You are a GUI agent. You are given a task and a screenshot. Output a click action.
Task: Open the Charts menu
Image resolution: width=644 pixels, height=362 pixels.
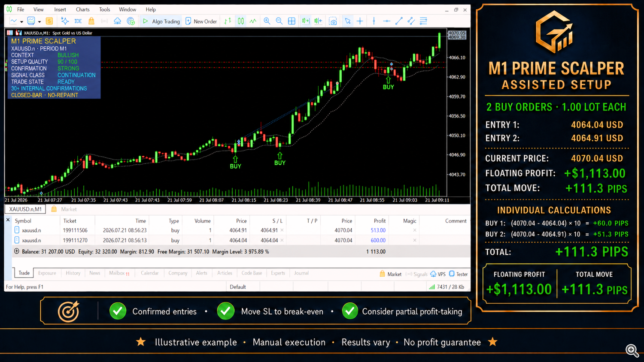click(x=82, y=9)
